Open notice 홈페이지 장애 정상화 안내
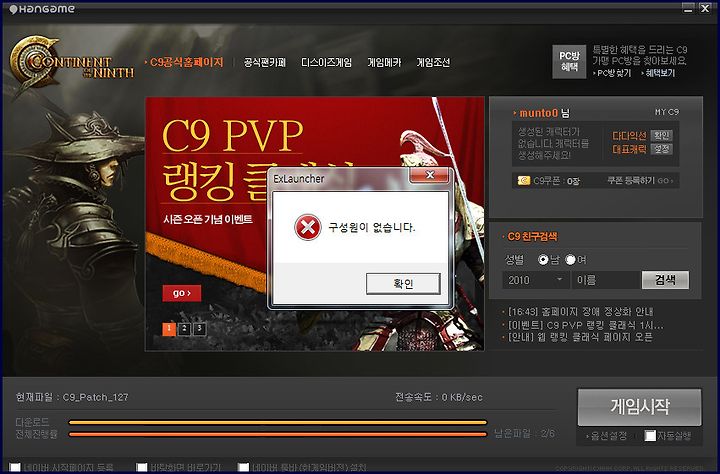This screenshot has width=720, height=474. 580,312
